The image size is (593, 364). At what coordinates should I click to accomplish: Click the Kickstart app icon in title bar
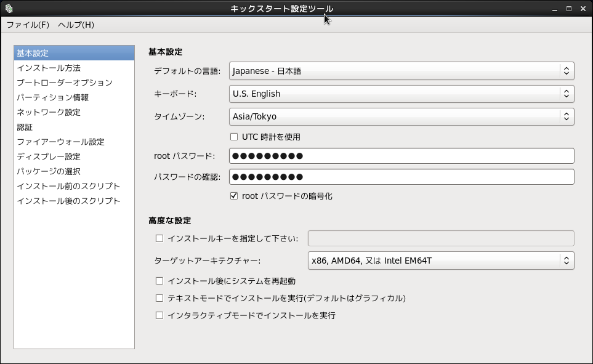pyautogui.click(x=9, y=8)
